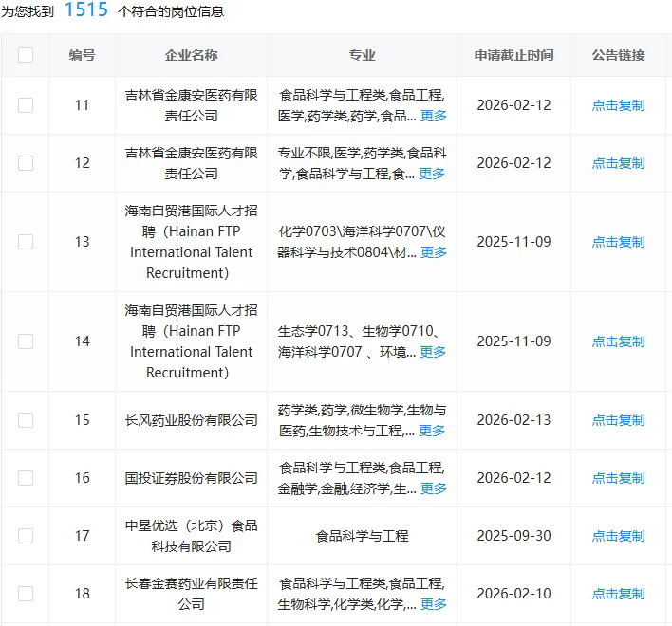Copy link for 长春金赛药业 row 18

[x=619, y=594]
